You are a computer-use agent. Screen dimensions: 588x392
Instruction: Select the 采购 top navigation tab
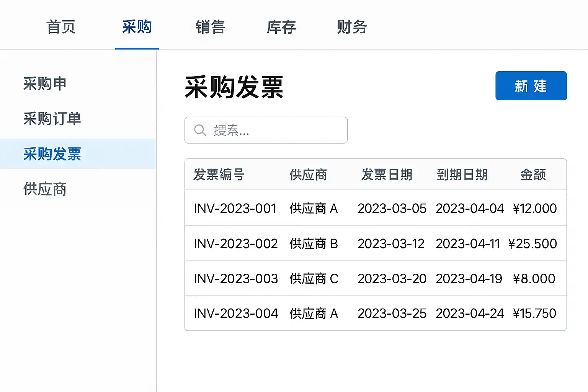137,27
